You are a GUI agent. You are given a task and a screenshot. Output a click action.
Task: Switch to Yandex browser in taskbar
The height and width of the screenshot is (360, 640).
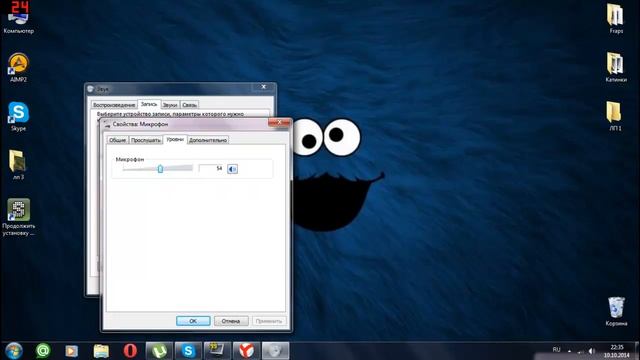246,351
